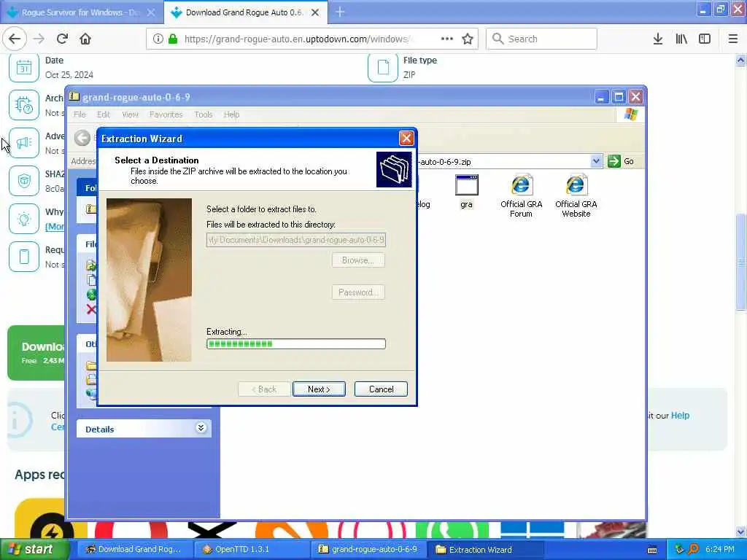
Task: Click the Advertisement megaphone icon
Action: pos(24,143)
